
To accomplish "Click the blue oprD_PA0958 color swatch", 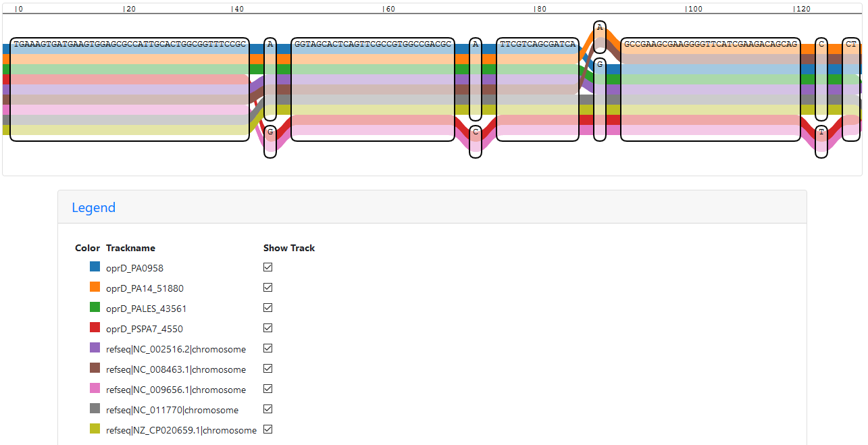I will pos(95,267).
